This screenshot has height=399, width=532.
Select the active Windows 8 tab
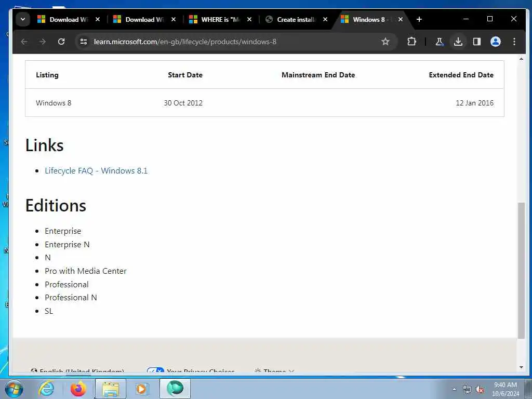(373, 19)
